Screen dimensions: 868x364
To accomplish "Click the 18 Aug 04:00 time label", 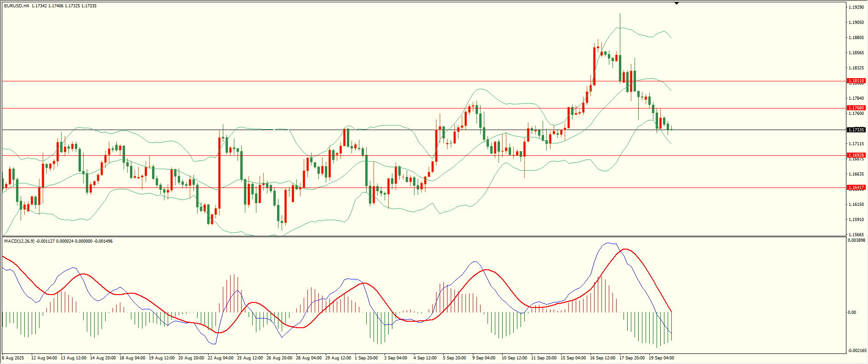I will [132, 358].
